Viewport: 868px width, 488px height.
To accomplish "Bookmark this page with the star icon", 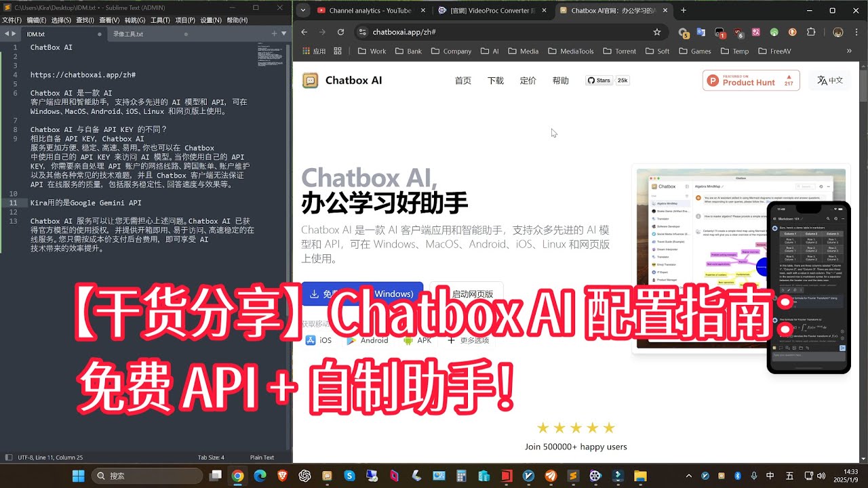I will coord(656,32).
